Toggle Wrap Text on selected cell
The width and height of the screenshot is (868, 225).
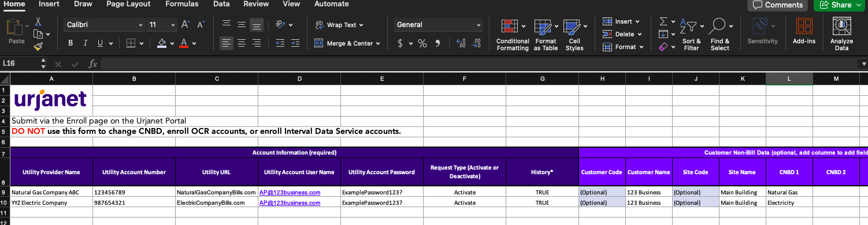click(x=339, y=25)
